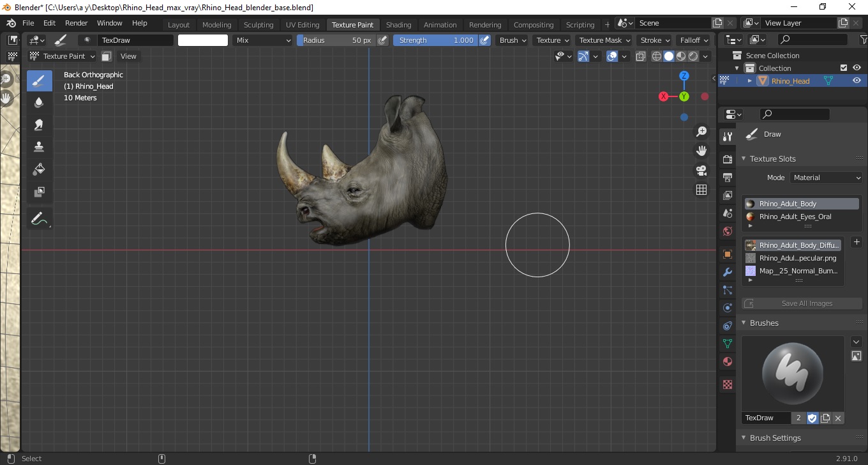Expand Rhino_Head tree item in outliner
The width and height of the screenshot is (868, 465).
pyautogui.click(x=750, y=81)
